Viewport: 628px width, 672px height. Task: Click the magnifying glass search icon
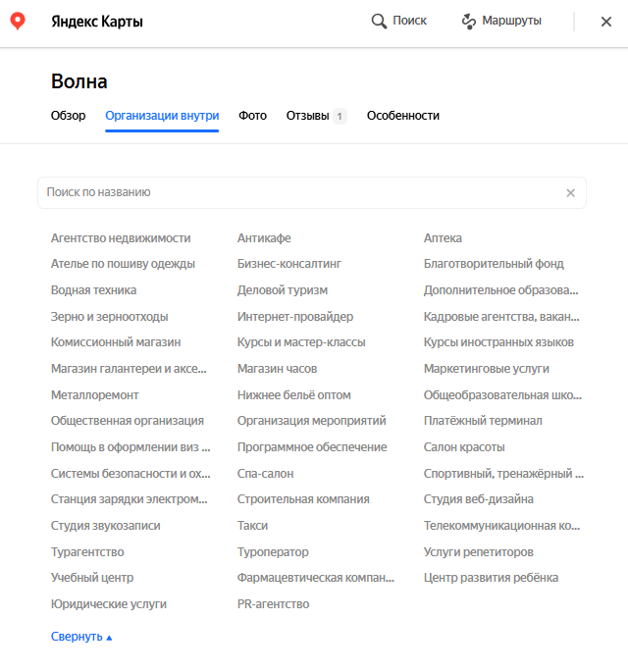pyautogui.click(x=379, y=21)
